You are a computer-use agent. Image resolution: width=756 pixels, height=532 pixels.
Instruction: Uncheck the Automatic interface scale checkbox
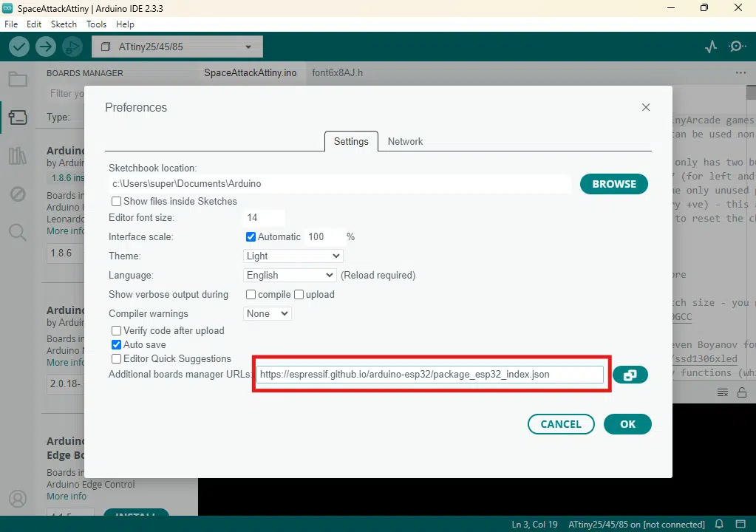click(251, 236)
